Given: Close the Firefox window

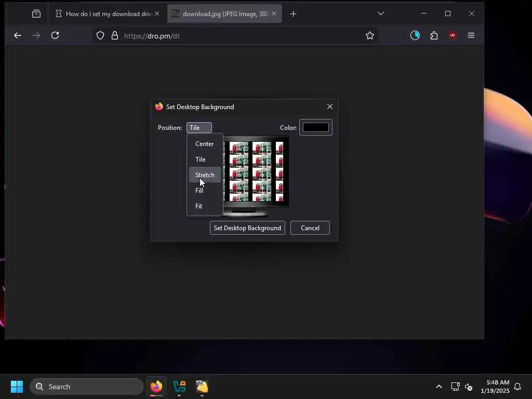Looking at the screenshot, I should click(x=472, y=14).
